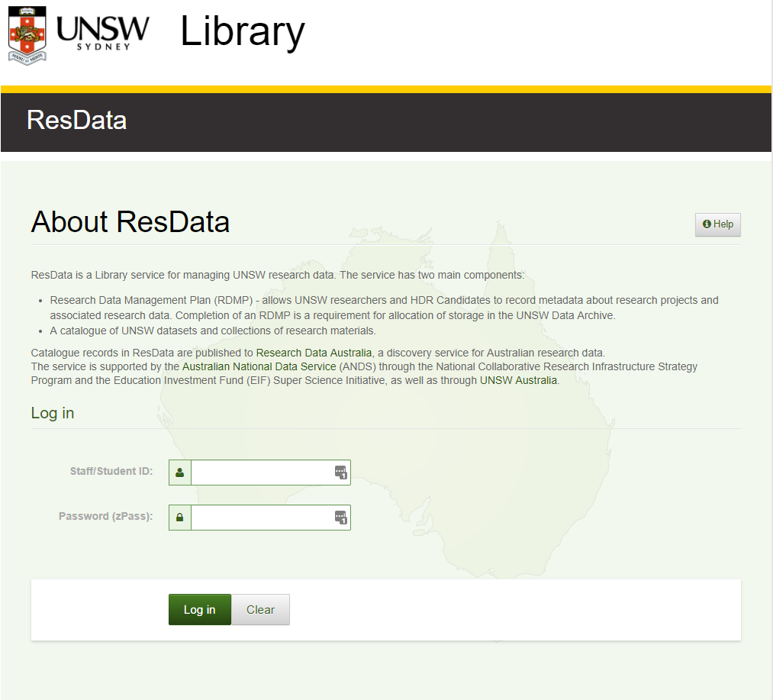Click the Log in section heading

(53, 413)
